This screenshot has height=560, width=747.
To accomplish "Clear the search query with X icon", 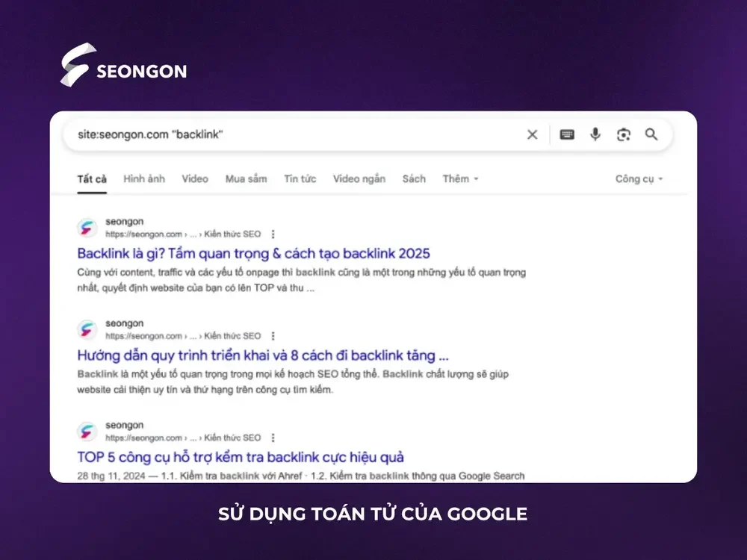I will (x=532, y=134).
